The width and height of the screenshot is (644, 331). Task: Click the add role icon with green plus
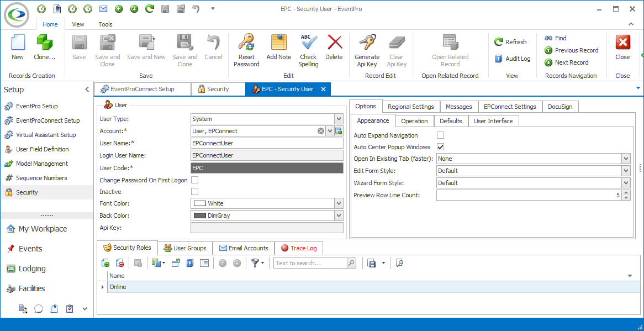[105, 263]
